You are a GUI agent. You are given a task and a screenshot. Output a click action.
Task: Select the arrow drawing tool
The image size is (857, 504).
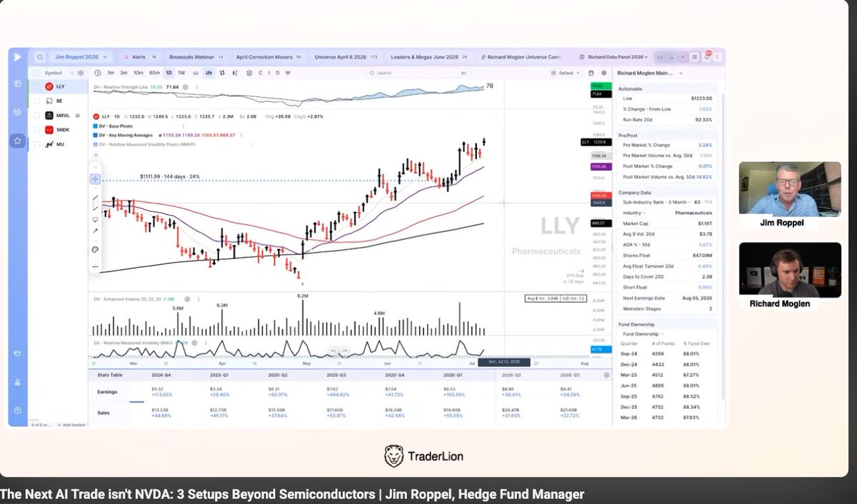[x=95, y=231]
